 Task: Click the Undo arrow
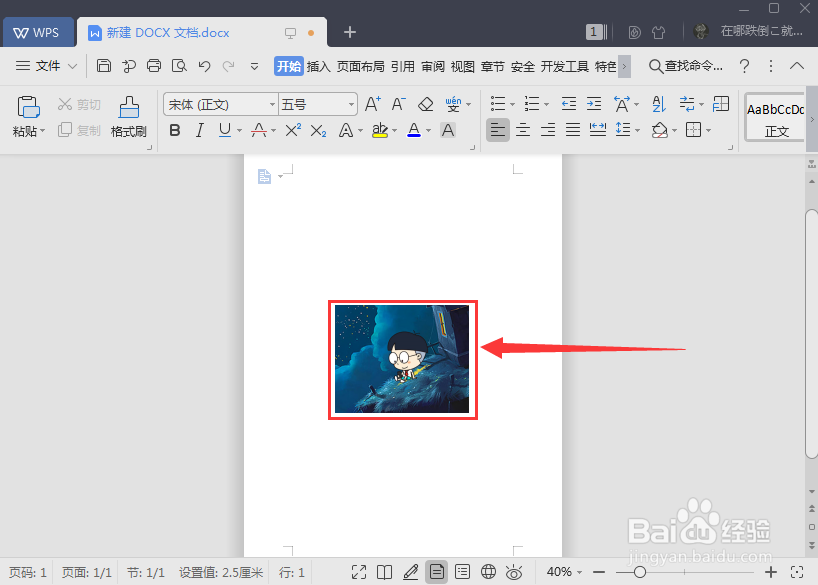click(204, 66)
